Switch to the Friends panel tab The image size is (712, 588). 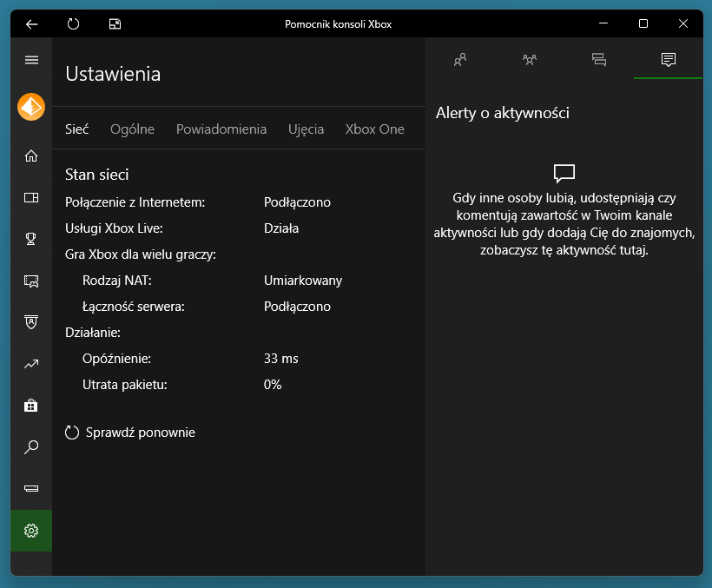click(x=460, y=60)
